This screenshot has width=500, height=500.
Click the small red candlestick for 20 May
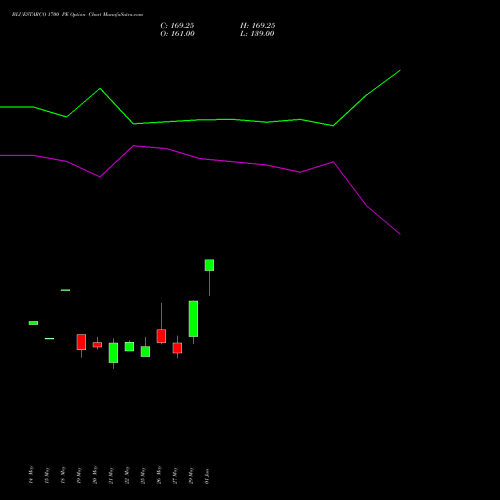[x=97, y=345]
